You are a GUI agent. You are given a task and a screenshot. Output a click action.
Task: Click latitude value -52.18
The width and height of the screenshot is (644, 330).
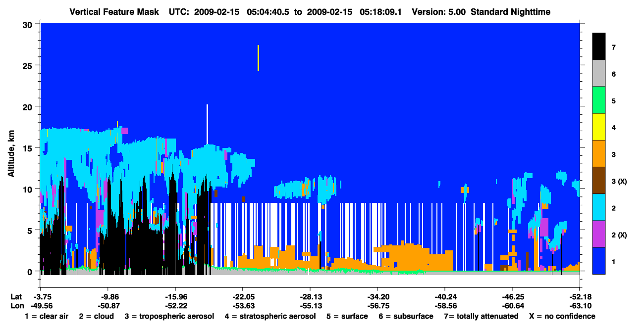click(580, 296)
